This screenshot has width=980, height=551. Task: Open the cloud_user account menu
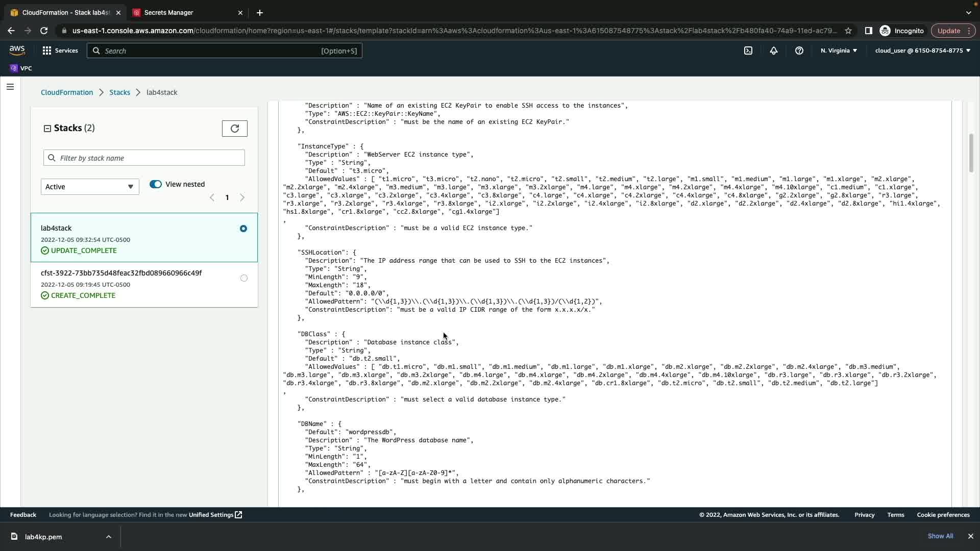(922, 51)
